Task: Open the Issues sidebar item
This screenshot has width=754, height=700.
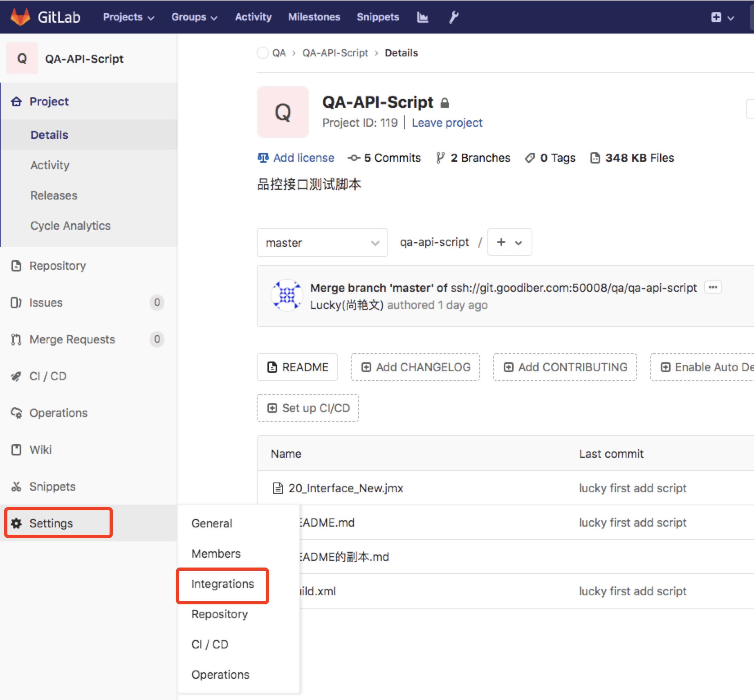Action: click(45, 303)
